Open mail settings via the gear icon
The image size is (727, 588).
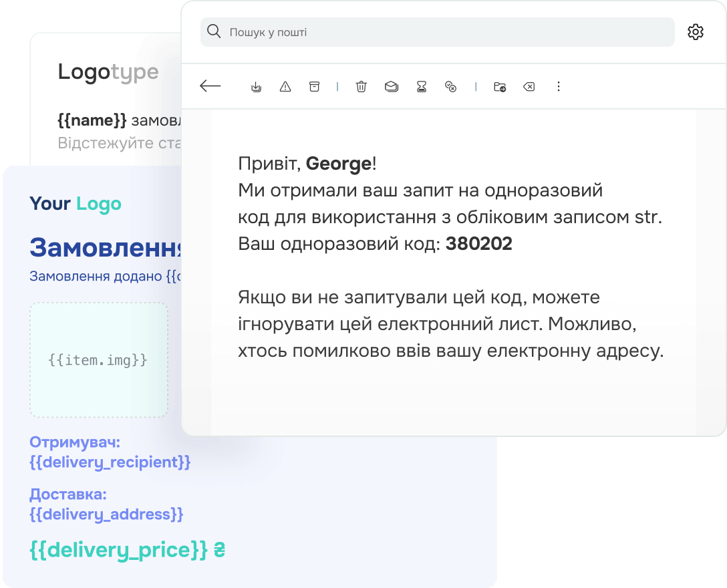(x=696, y=31)
